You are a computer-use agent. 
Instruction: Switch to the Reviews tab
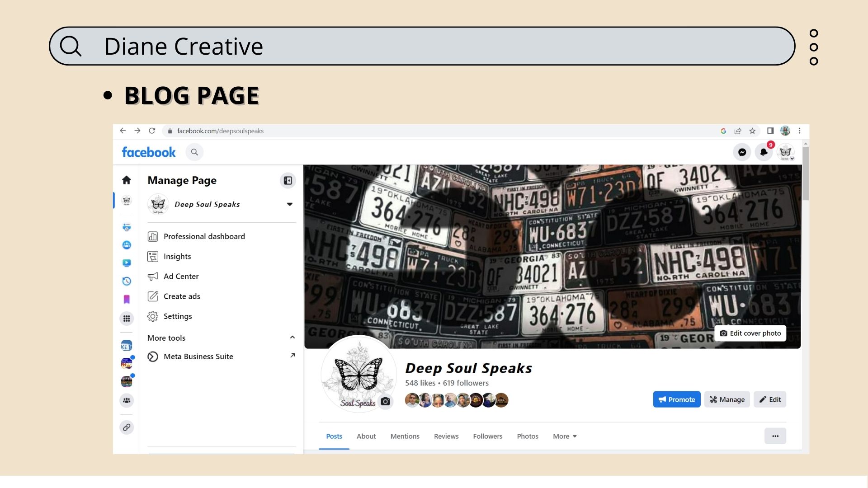pyautogui.click(x=446, y=436)
